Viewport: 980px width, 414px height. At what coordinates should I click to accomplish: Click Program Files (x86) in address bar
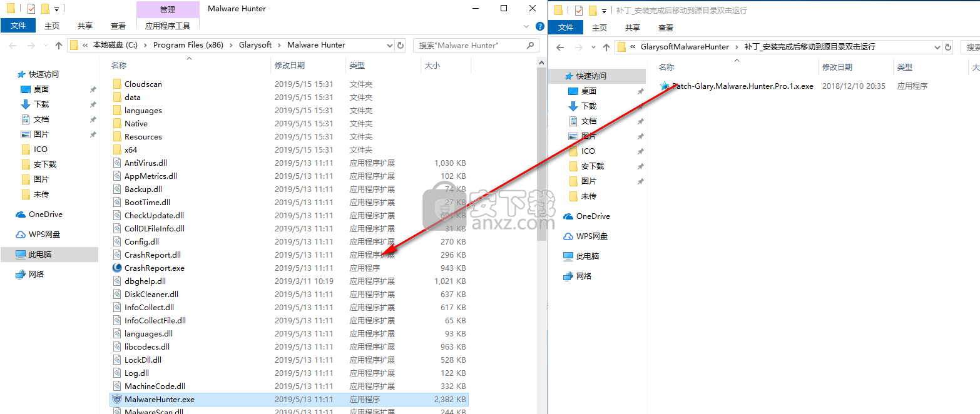188,45
